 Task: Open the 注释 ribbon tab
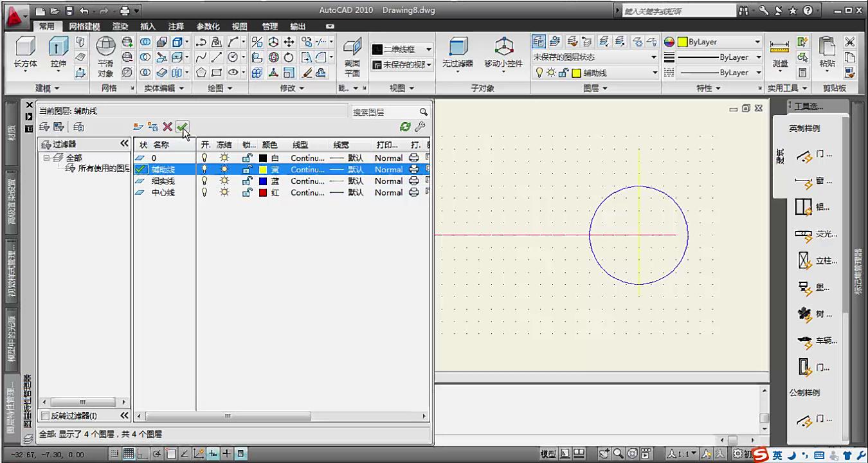pos(176,26)
